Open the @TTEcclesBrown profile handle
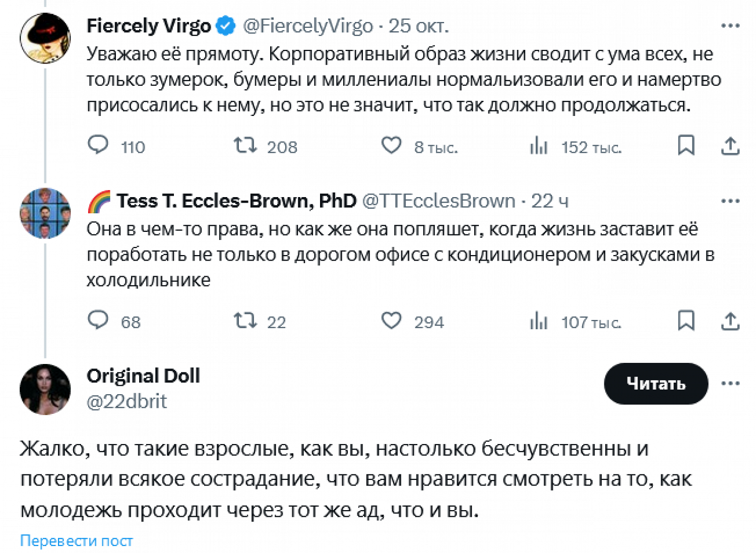The height and width of the screenshot is (553, 756). [438, 201]
